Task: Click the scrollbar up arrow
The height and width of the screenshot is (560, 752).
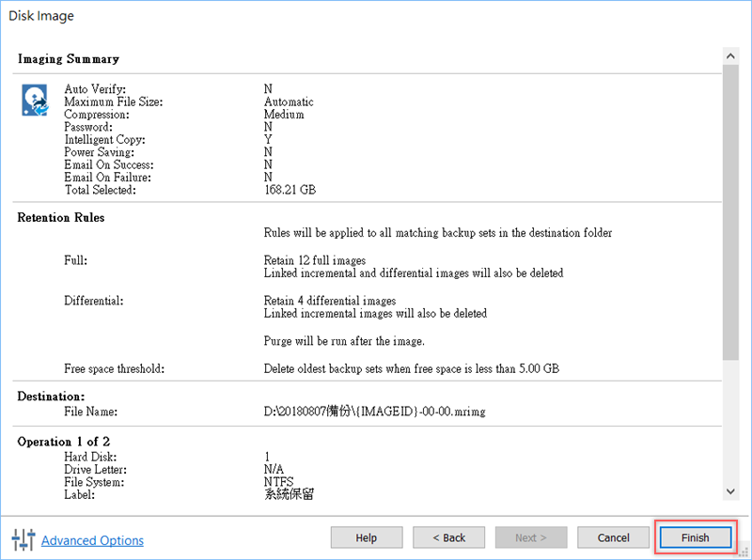Action: click(x=730, y=56)
